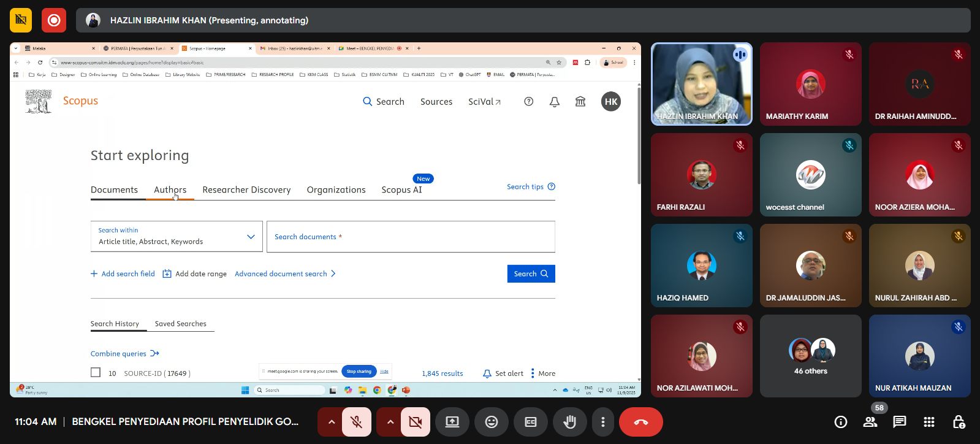Click the raise hand icon
Viewport: 980px width, 444px height.
click(570, 422)
